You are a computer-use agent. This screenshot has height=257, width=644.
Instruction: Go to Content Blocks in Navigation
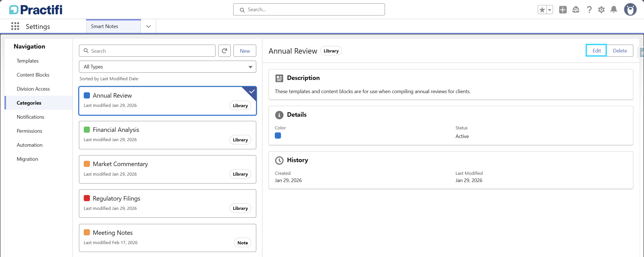click(x=33, y=75)
